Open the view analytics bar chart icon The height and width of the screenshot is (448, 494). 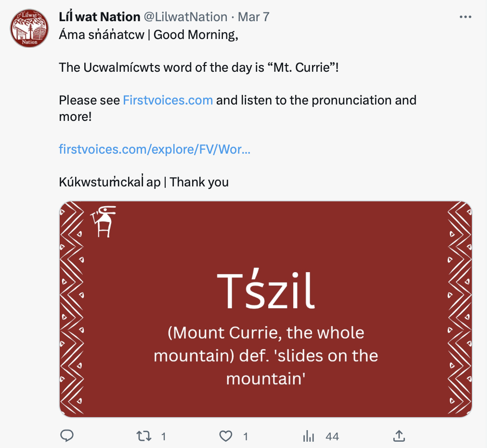[308, 436]
